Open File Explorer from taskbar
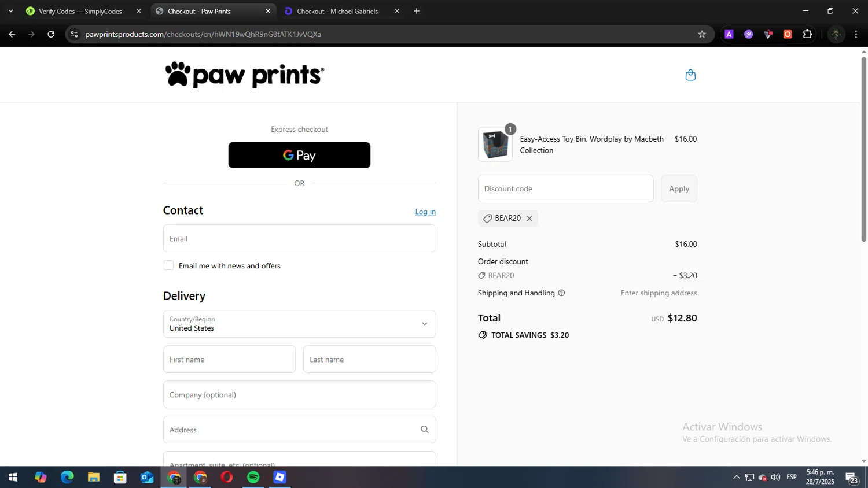 pos(94,477)
